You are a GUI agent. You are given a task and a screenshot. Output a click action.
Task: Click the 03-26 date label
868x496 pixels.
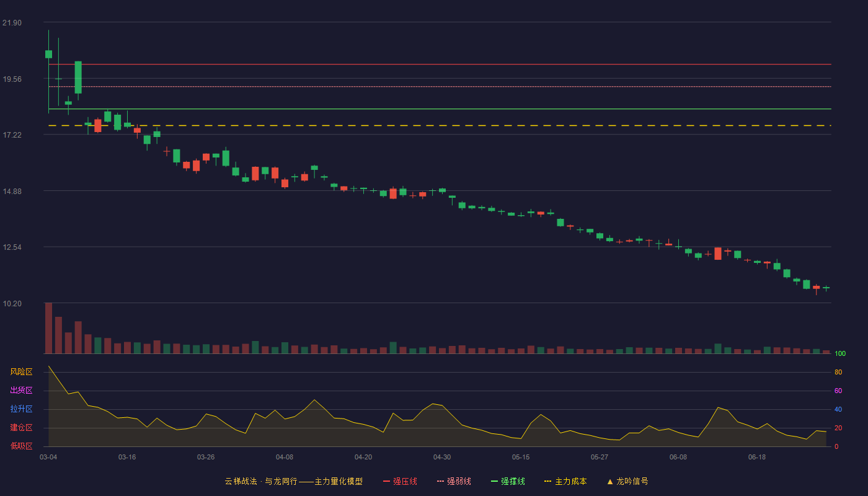(x=206, y=457)
